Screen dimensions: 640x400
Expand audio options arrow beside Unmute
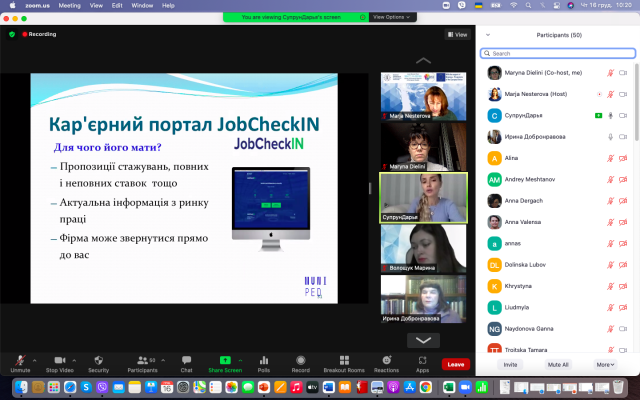click(34, 360)
